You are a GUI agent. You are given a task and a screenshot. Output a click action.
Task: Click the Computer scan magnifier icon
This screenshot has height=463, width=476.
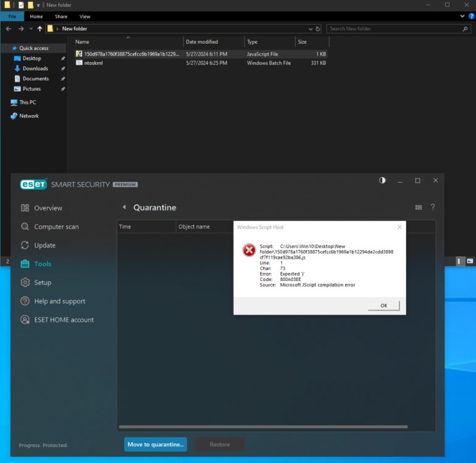(25, 227)
